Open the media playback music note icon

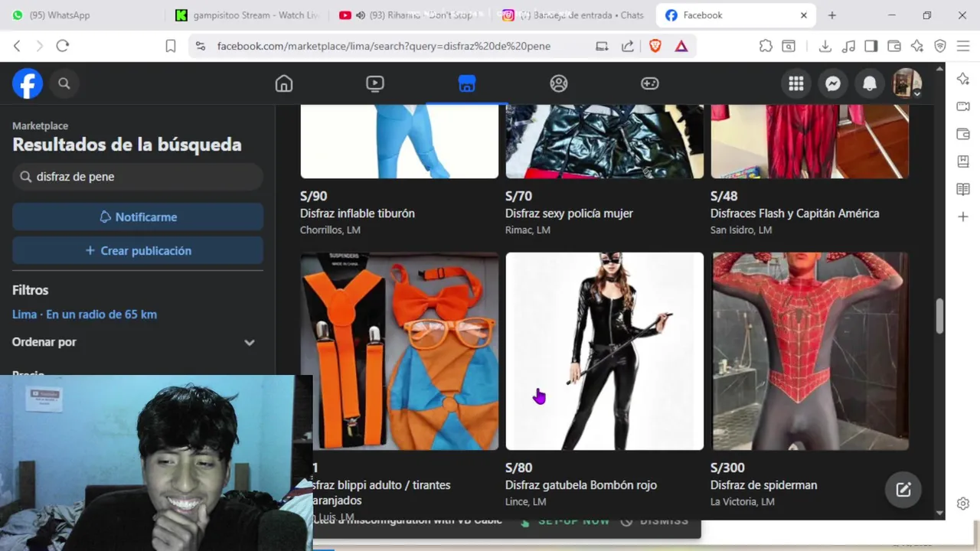848,46
